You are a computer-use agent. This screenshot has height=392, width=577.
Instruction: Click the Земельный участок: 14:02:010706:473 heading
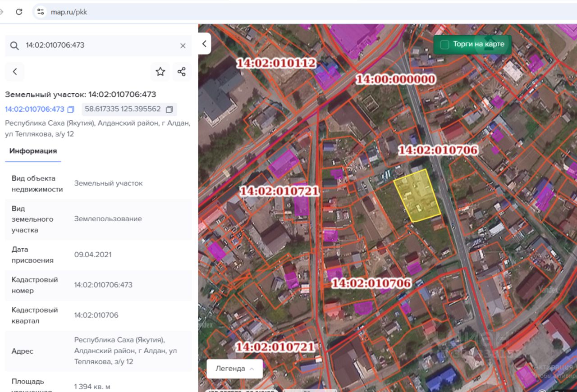(81, 95)
